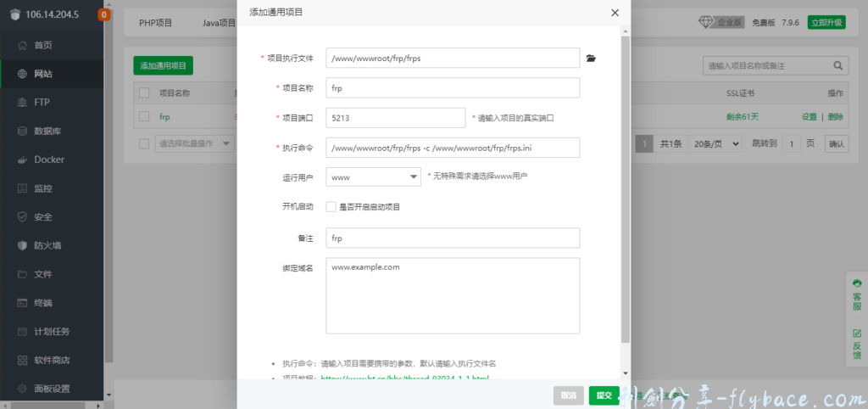Click the 绑定域名 textarea
The image size is (868, 409).
pyautogui.click(x=453, y=295)
